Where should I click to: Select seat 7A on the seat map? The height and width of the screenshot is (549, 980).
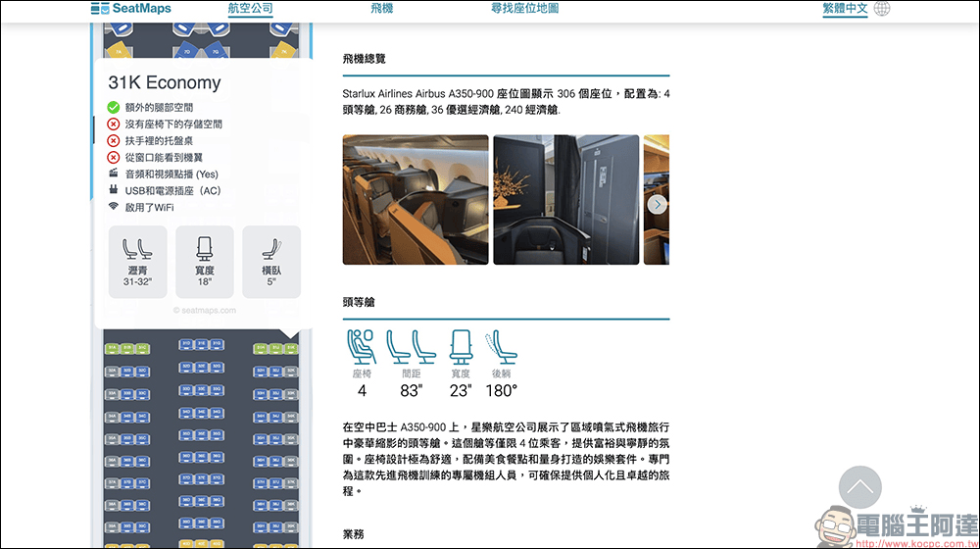pos(119,50)
